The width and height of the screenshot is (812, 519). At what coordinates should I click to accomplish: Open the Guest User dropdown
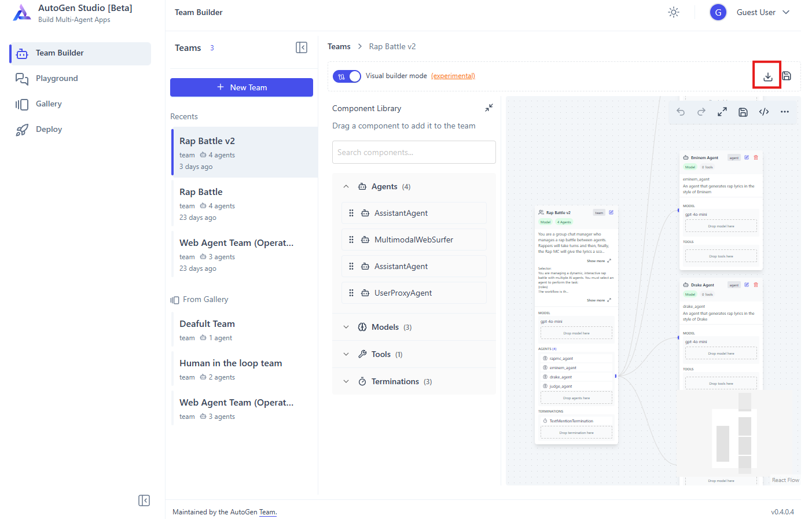click(x=786, y=12)
